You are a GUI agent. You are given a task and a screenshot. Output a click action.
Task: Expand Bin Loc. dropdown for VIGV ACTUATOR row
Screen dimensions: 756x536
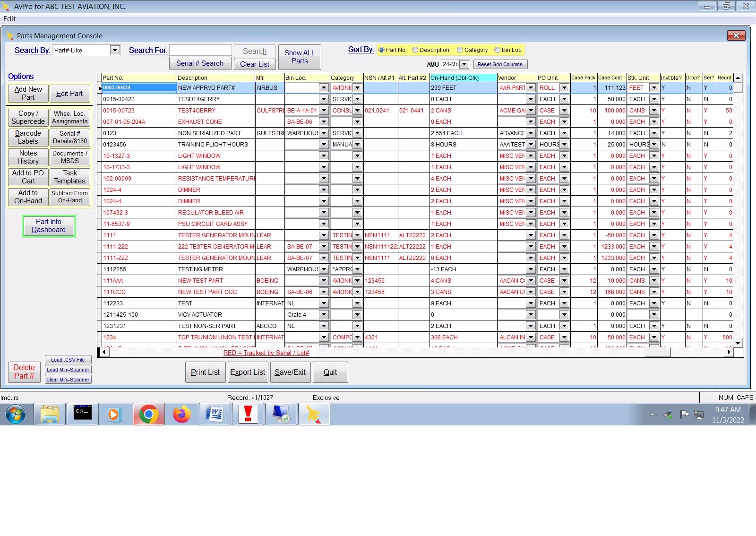(324, 315)
